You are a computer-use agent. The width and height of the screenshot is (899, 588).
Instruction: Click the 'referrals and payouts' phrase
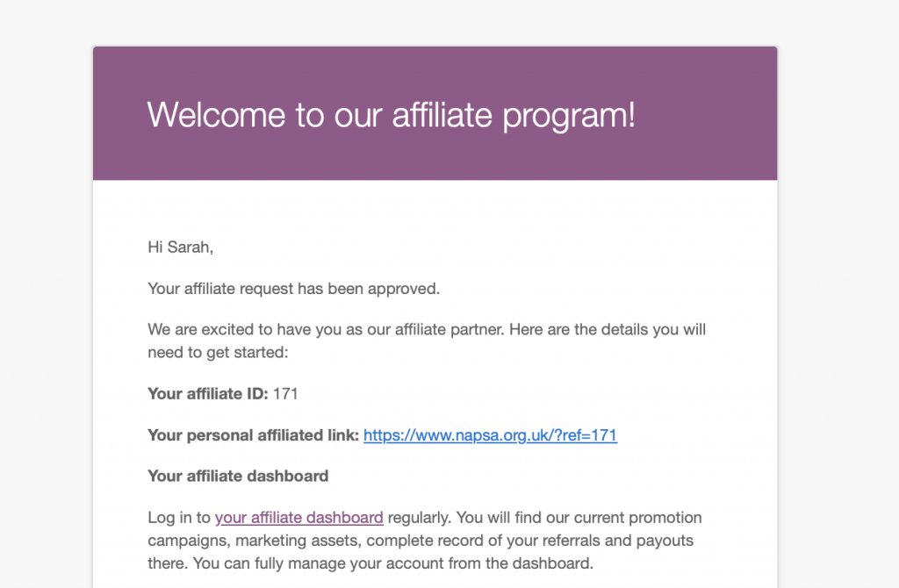click(x=593, y=540)
